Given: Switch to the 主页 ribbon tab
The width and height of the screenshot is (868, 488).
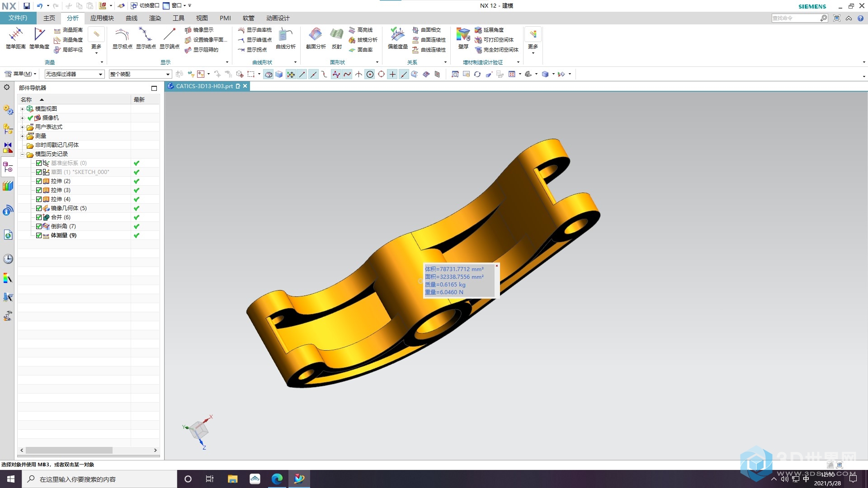Looking at the screenshot, I should [x=49, y=18].
